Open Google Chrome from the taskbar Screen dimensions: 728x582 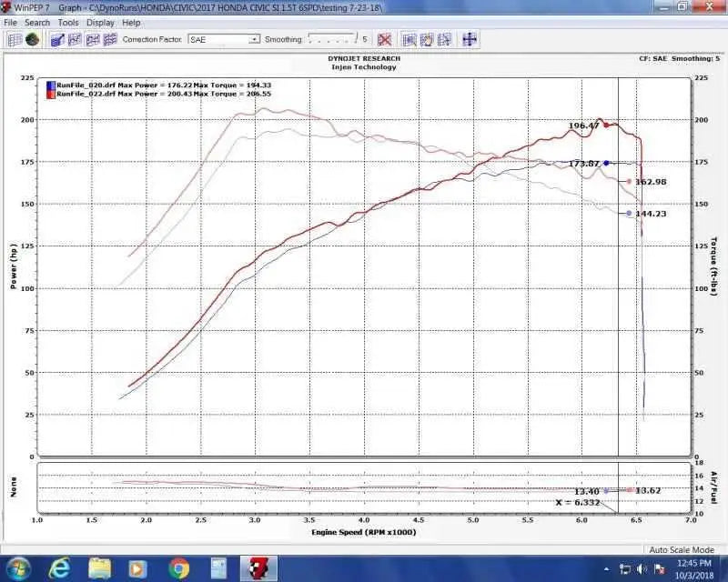179,568
